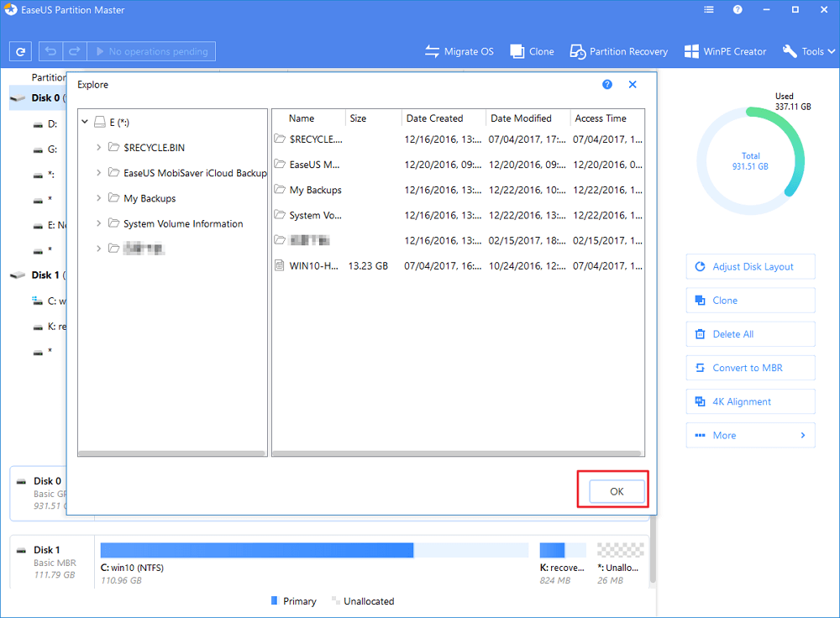Open Migrate OS tool
Image resolution: width=840 pixels, height=618 pixels.
459,51
